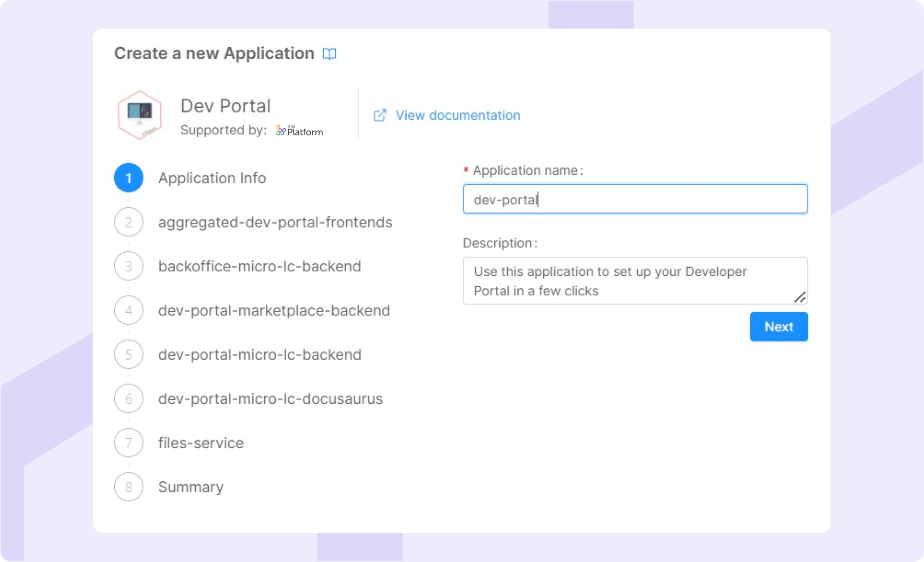Click the book documentation icon beside the title
Screen dimensions: 924x562
coord(329,53)
